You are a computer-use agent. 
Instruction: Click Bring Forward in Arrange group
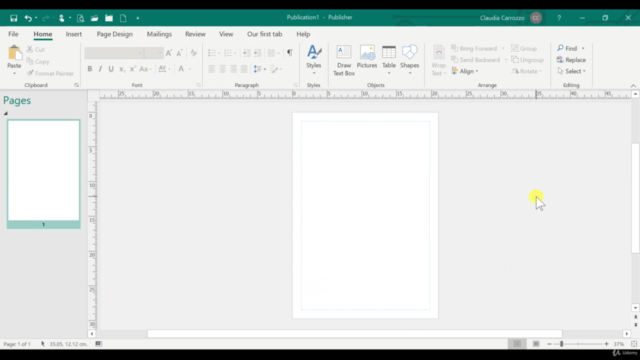click(x=474, y=49)
